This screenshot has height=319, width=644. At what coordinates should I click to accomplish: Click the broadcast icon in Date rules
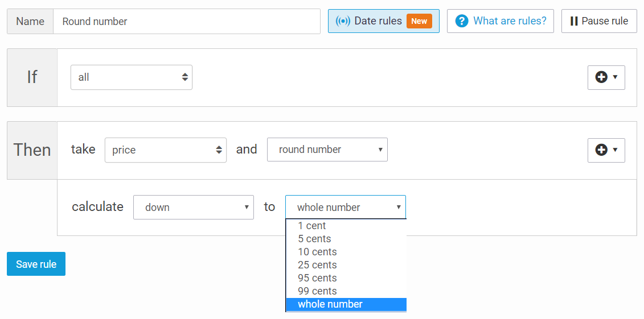[x=343, y=21]
